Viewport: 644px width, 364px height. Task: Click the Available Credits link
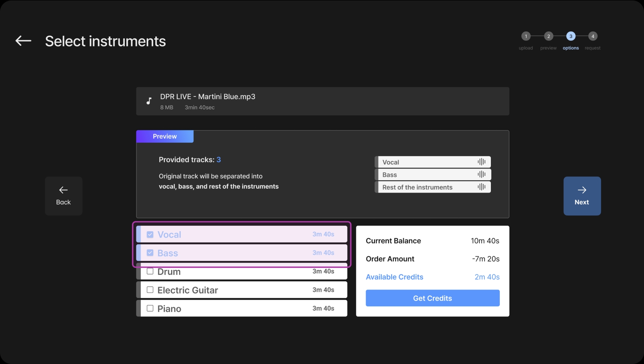[x=394, y=277]
